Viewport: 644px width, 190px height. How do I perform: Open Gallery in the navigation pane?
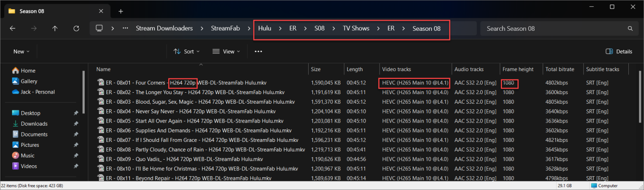point(29,81)
